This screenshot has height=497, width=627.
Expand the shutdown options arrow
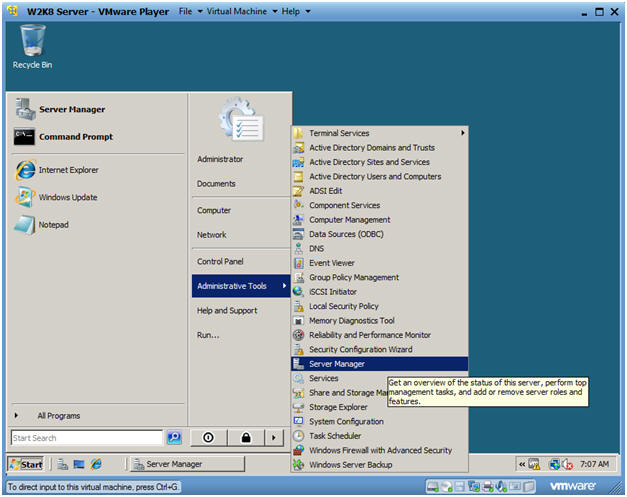tap(274, 437)
